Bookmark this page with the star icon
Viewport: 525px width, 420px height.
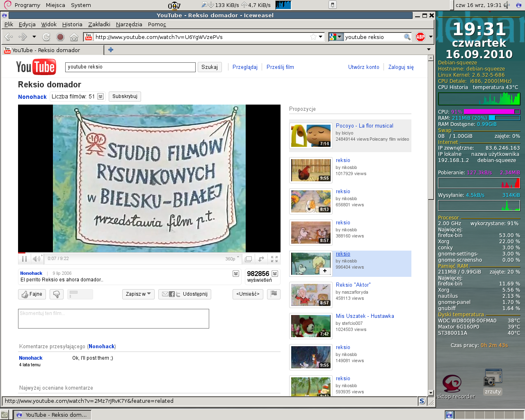313,37
